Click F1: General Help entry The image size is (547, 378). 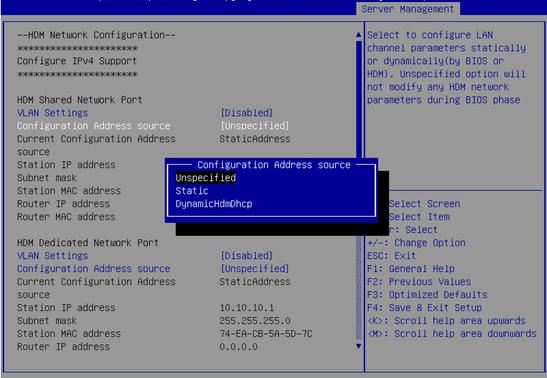tap(411, 269)
